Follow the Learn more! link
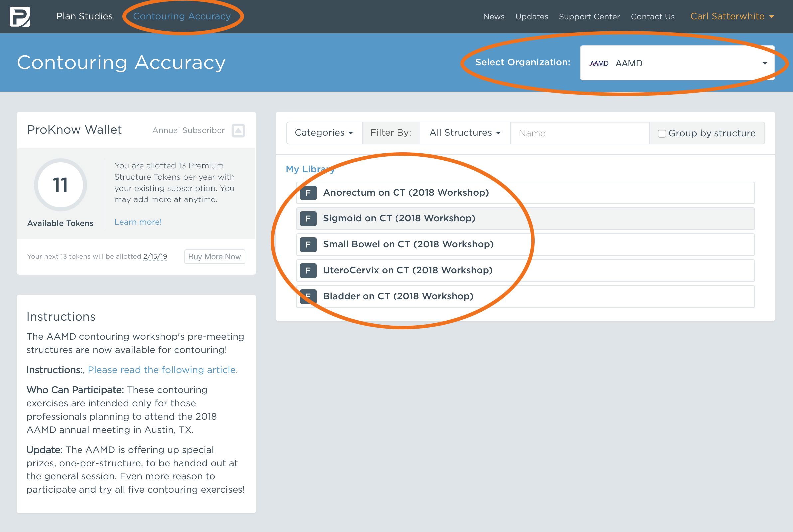The image size is (793, 532). click(x=138, y=222)
